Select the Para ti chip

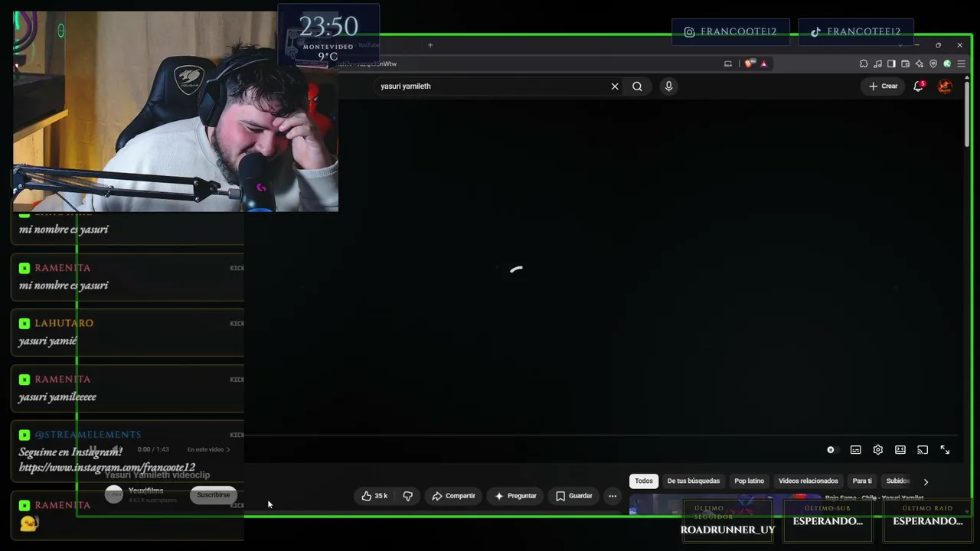tap(862, 481)
